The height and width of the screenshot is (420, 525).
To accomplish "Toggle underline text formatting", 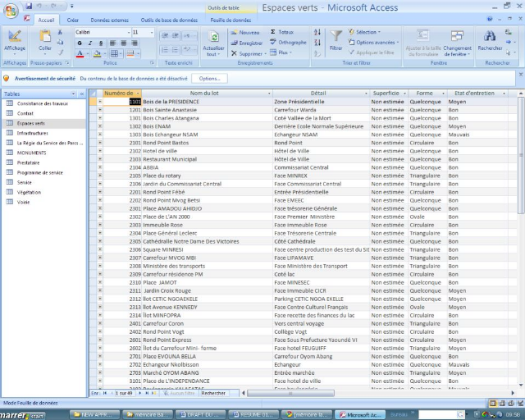I will [x=100, y=43].
